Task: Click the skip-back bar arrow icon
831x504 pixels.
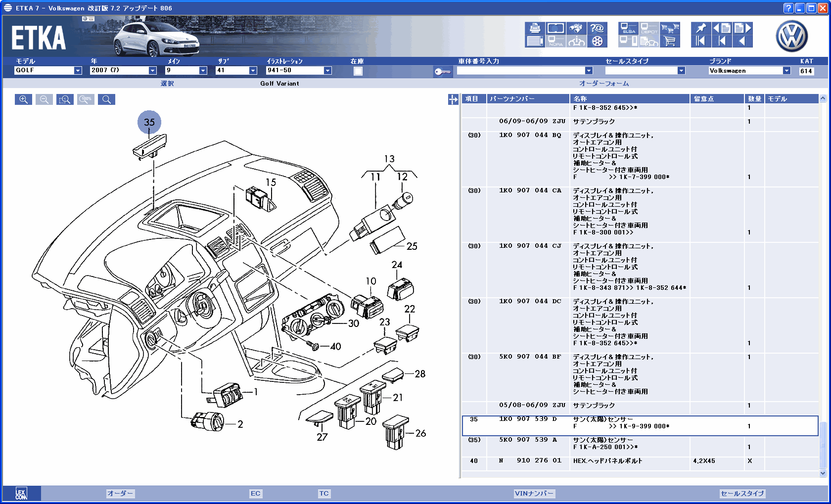Action: coord(722,41)
